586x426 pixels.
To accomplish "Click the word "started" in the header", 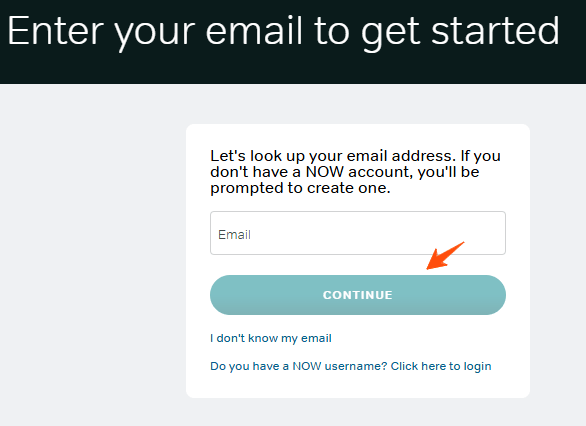I will [495, 31].
